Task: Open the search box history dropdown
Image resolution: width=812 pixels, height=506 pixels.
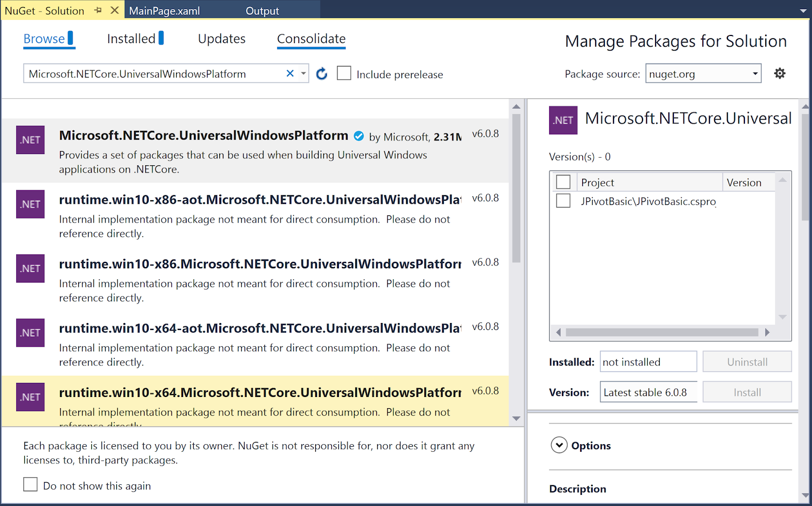Action: (303, 73)
